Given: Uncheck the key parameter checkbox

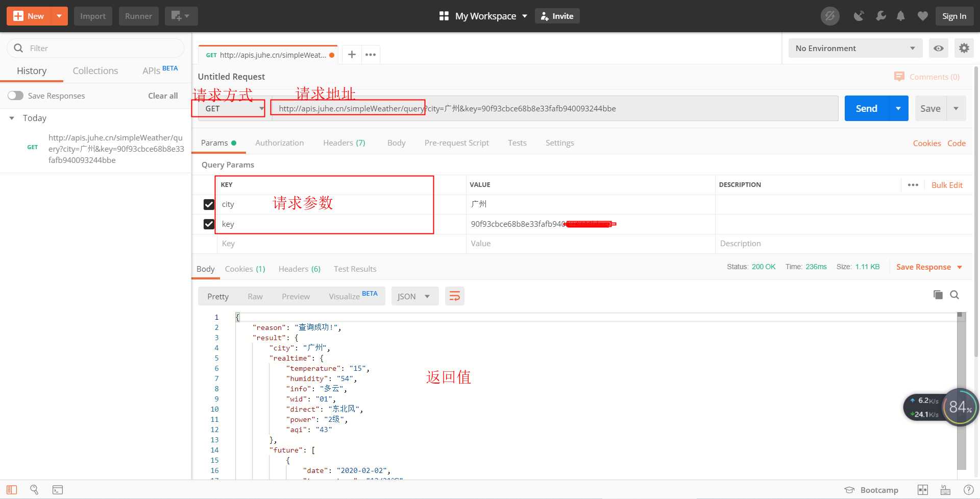Looking at the screenshot, I should click(209, 224).
